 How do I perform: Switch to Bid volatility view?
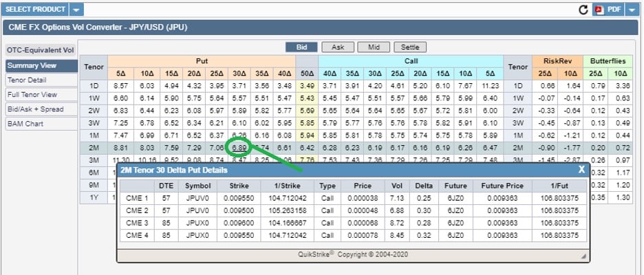[301, 47]
